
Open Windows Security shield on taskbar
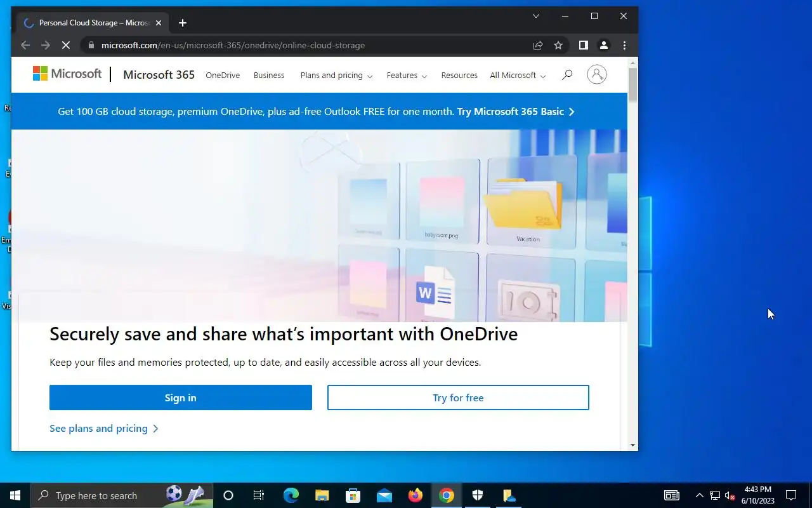(x=478, y=495)
